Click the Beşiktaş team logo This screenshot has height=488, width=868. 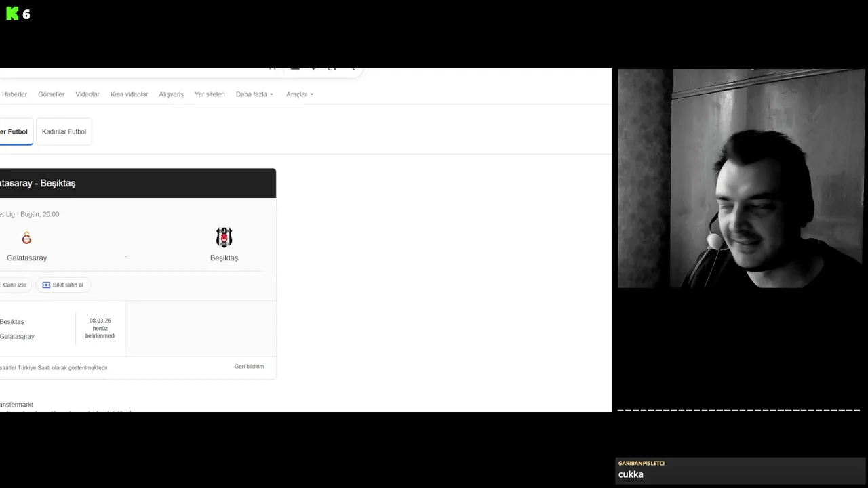224,237
